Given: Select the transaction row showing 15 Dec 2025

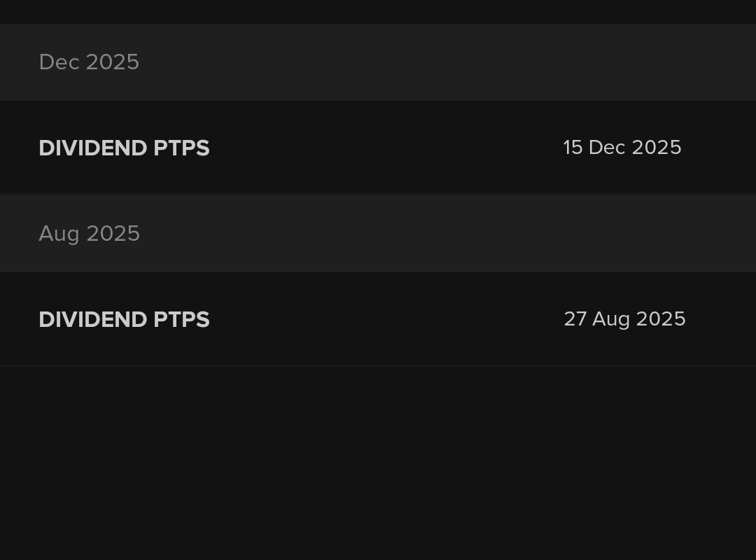Looking at the screenshot, I should [378, 148].
